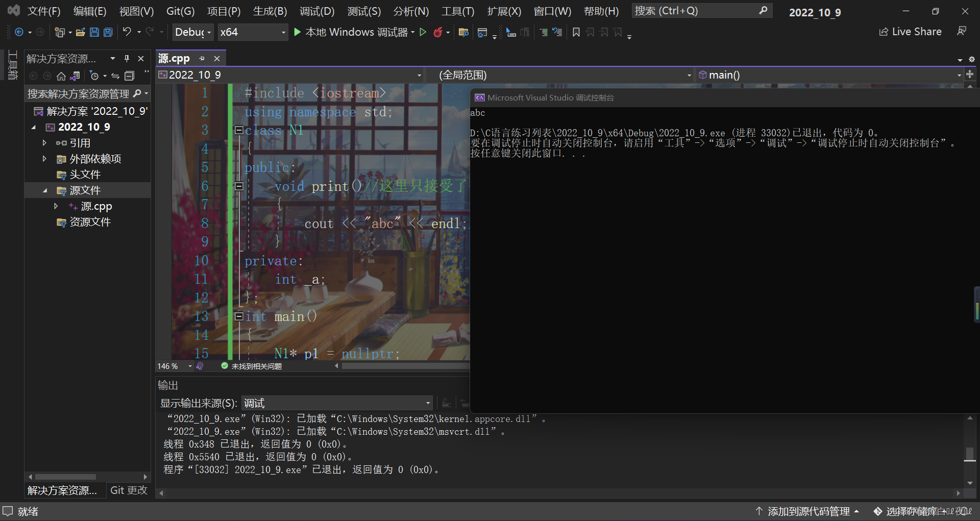Viewport: 980px width, 521px height.
Task: Click the find in files folder icon
Action: click(x=463, y=32)
